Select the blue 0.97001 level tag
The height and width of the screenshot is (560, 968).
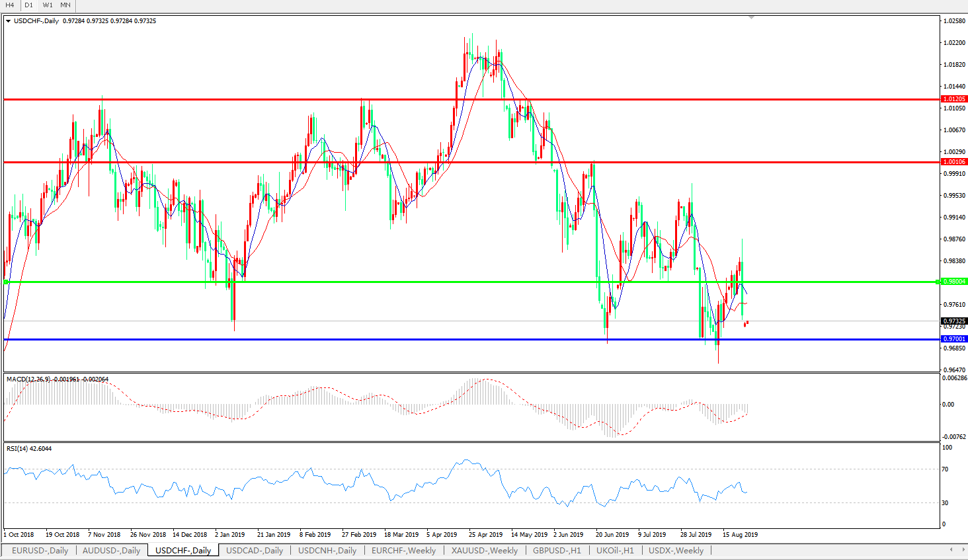pyautogui.click(x=953, y=339)
